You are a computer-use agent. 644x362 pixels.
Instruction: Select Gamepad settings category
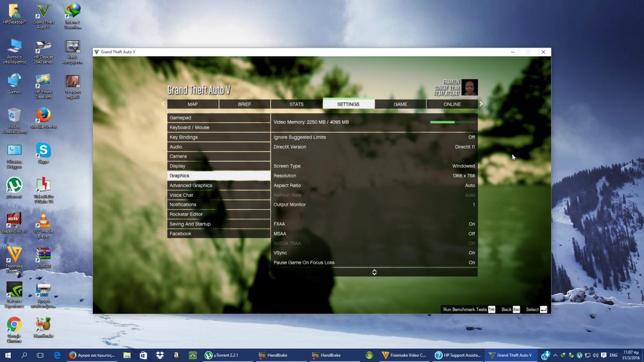[x=218, y=118]
